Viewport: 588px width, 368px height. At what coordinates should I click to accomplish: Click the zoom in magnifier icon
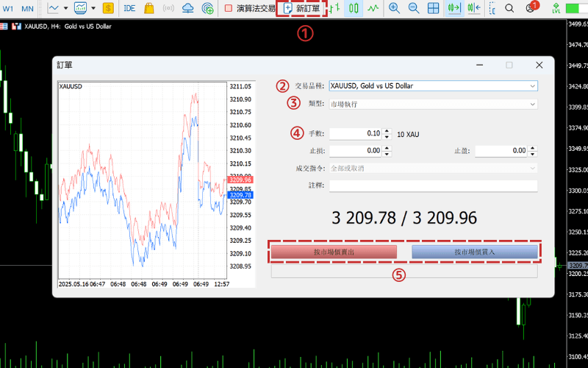tap(394, 8)
